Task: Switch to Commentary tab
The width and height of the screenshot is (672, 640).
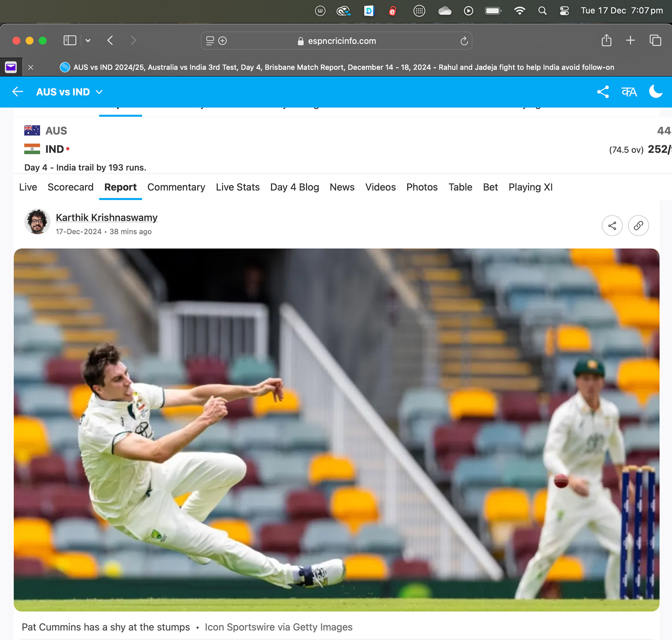Action: [x=176, y=187]
